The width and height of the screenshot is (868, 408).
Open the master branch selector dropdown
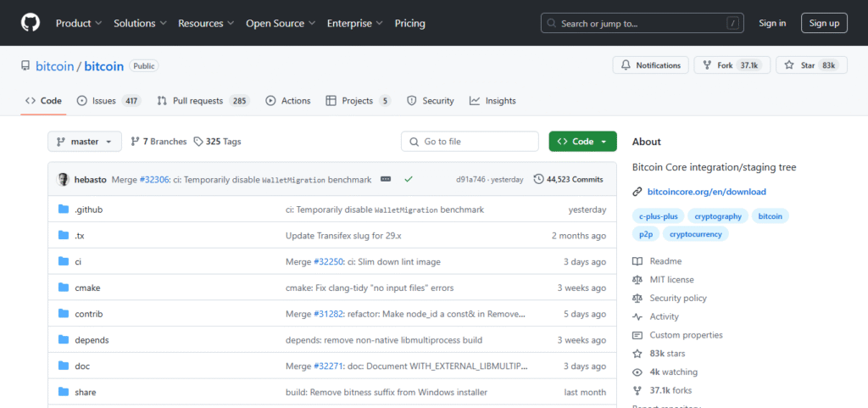(x=84, y=142)
